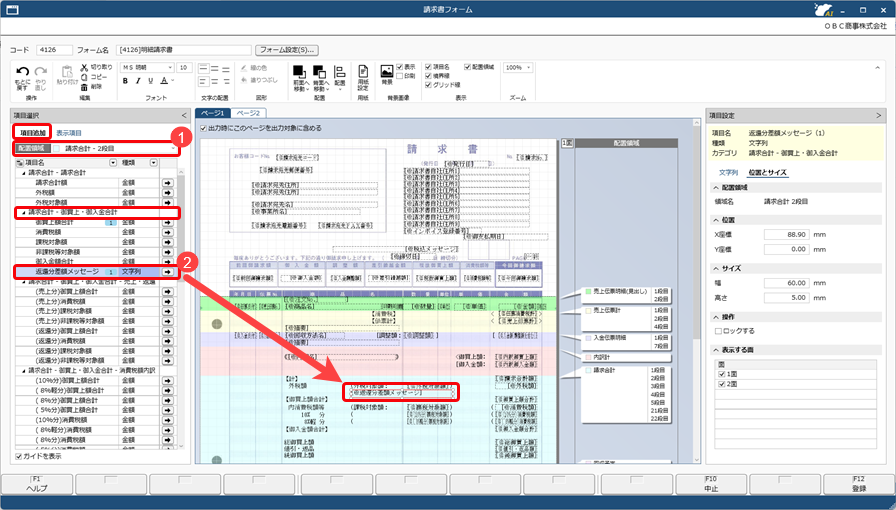896x510 pixels.
Task: Click the cut (切り取り) scissors icon
Action: pos(84,67)
